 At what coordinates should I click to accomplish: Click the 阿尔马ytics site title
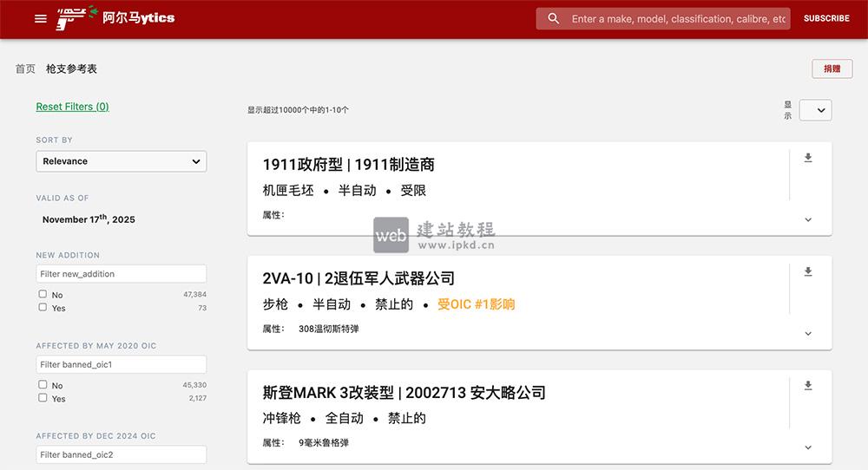tap(138, 17)
